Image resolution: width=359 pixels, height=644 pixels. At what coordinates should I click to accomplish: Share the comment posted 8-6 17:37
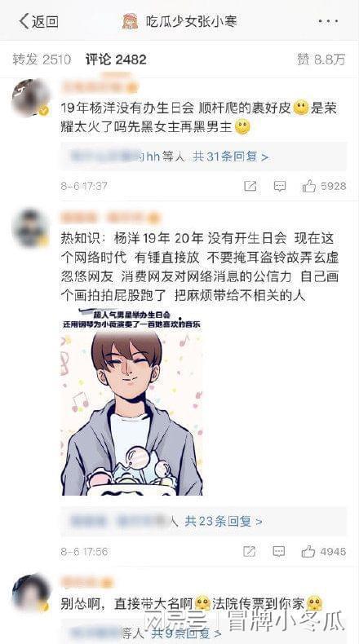pos(250,187)
